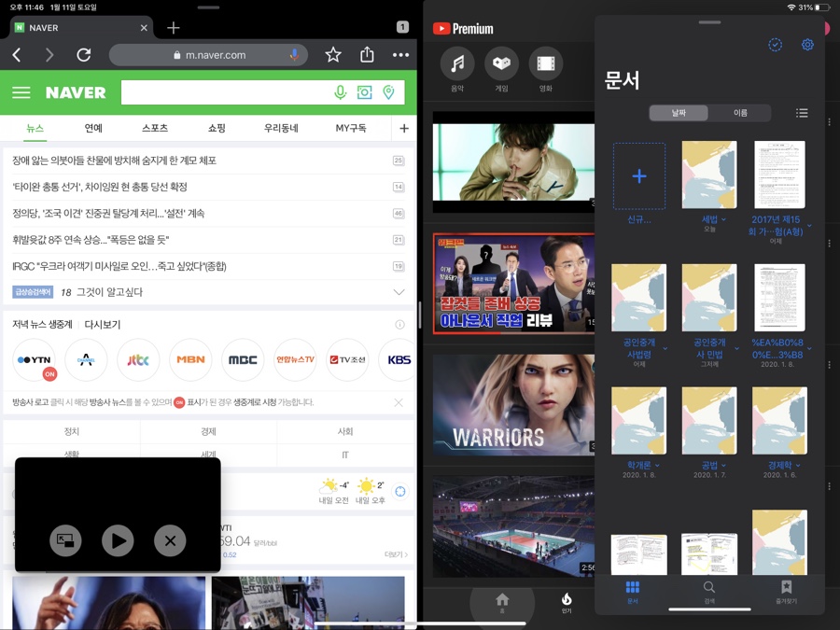Open the 연합뉴스TV channel
Screen dimensions: 840x630
[x=295, y=360]
